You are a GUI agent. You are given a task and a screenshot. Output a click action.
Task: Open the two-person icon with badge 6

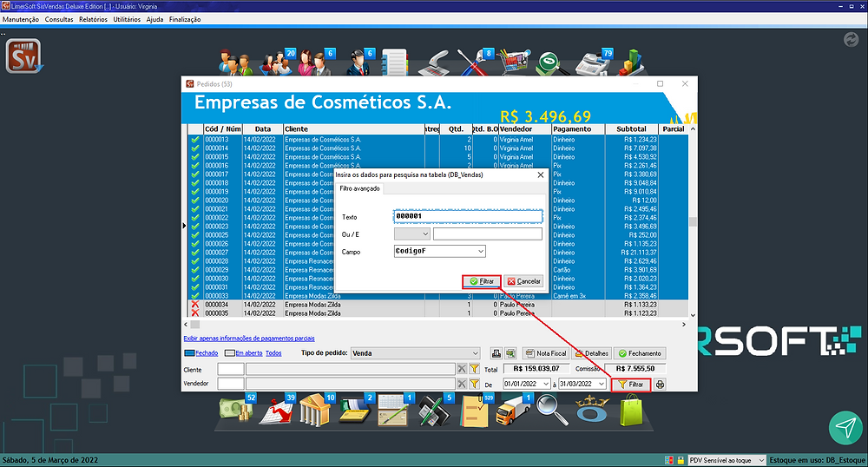tap(316, 62)
